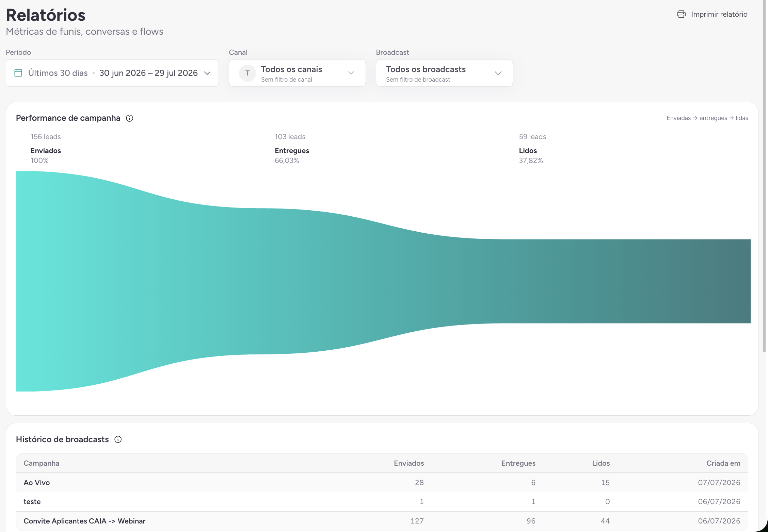
Task: Click the printer icon for Imprimir relatório
Action: pos(681,14)
